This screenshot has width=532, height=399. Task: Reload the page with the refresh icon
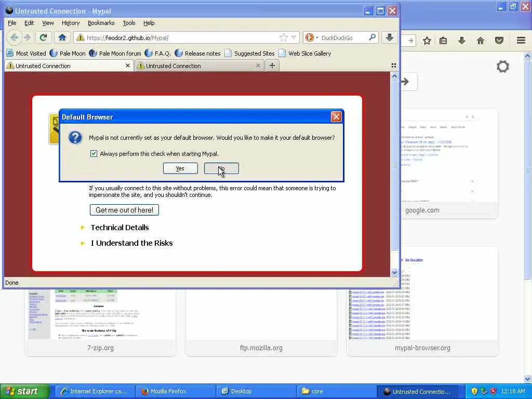tap(43, 37)
